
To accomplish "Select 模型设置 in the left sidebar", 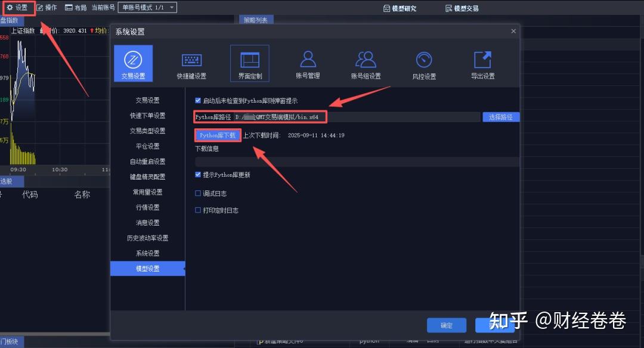I will coord(147,269).
